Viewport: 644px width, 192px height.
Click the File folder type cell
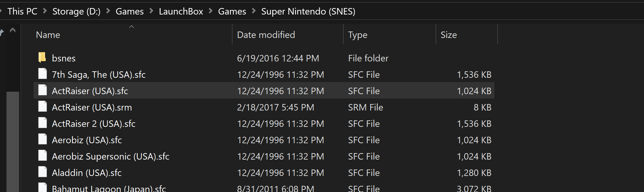368,58
